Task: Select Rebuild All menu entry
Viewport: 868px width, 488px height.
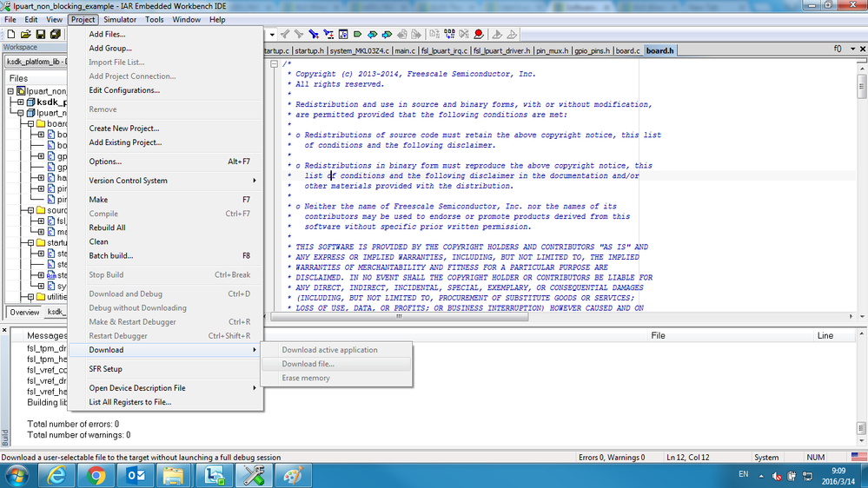Action: (165, 228)
